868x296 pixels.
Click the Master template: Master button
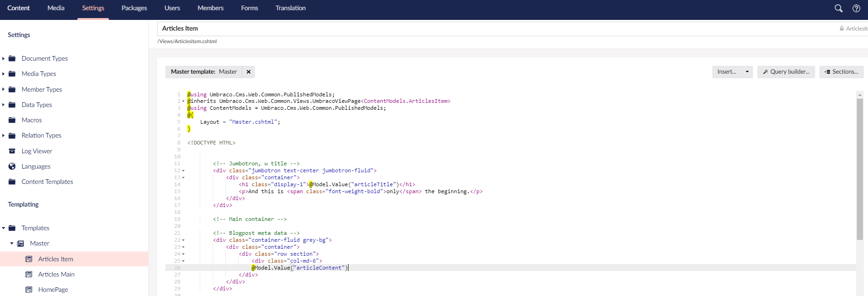[204, 72]
